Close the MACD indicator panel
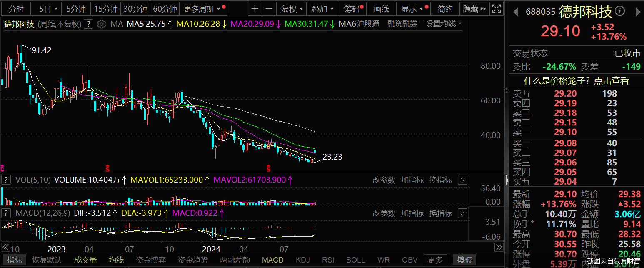 [x=462, y=213]
